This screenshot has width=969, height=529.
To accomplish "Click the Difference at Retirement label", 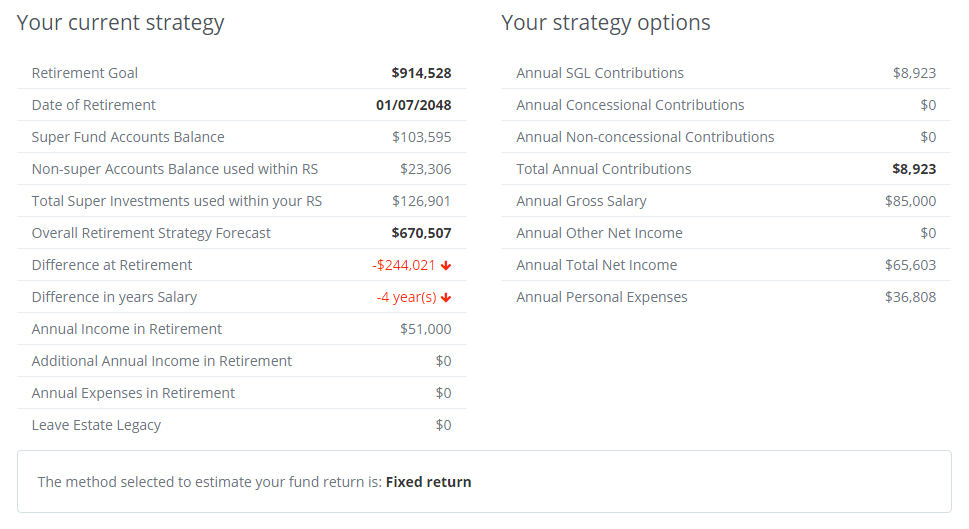I will pyautogui.click(x=112, y=265).
